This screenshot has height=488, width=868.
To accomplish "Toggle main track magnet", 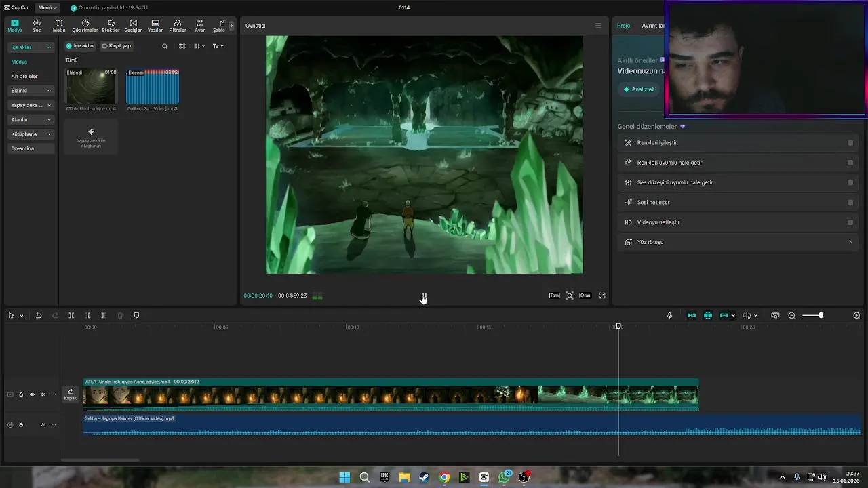I will [692, 316].
